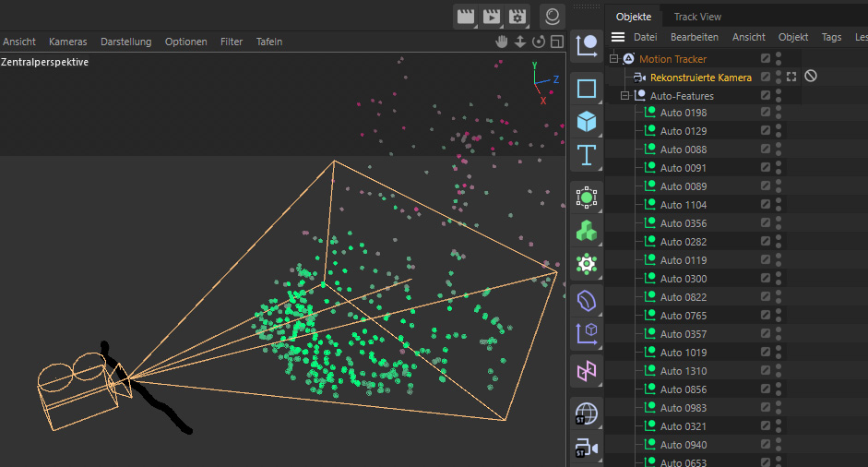The height and width of the screenshot is (467, 868).
Task: Click the Subdivision Surface generator icon
Action: [x=587, y=198]
